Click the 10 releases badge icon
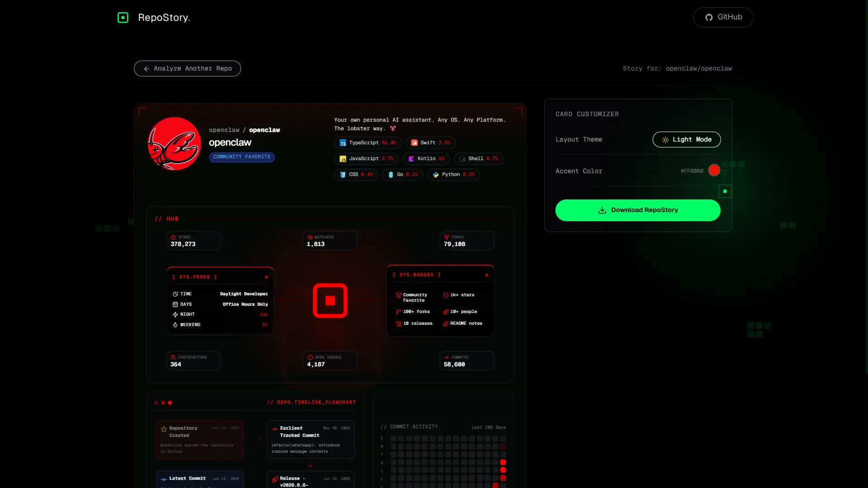 click(x=398, y=323)
